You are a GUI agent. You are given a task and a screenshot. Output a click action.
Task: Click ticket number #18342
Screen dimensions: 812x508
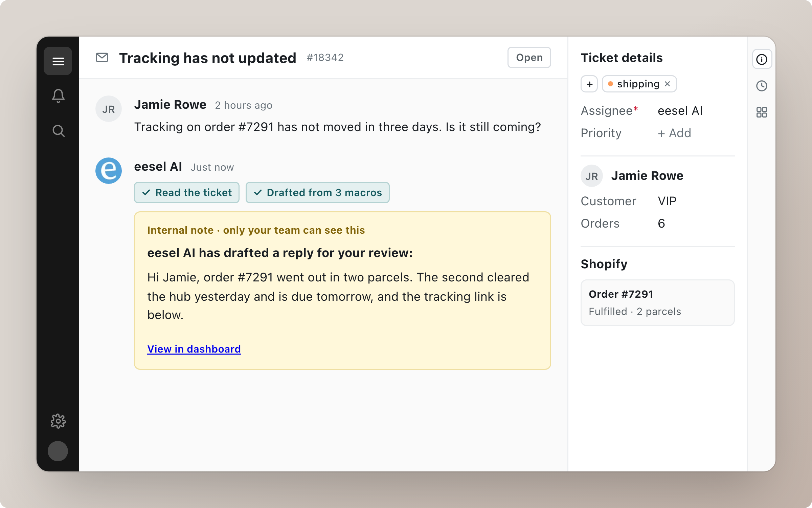325,58
